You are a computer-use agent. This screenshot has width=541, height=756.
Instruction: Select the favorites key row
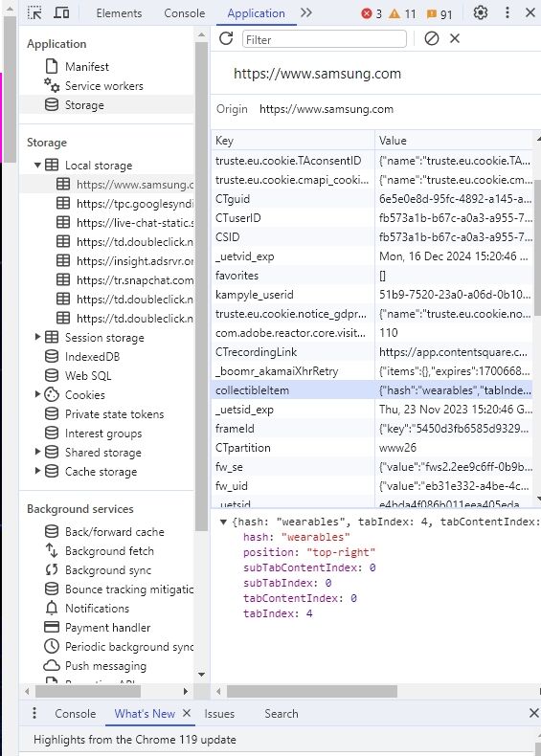pos(372,276)
